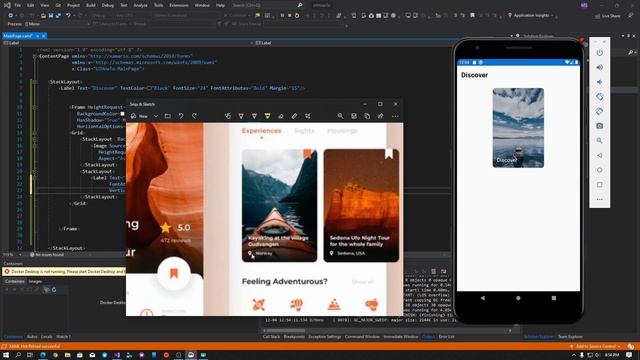Click the Undo icon in Visual Studio toolbar

pyautogui.click(x=68, y=16)
